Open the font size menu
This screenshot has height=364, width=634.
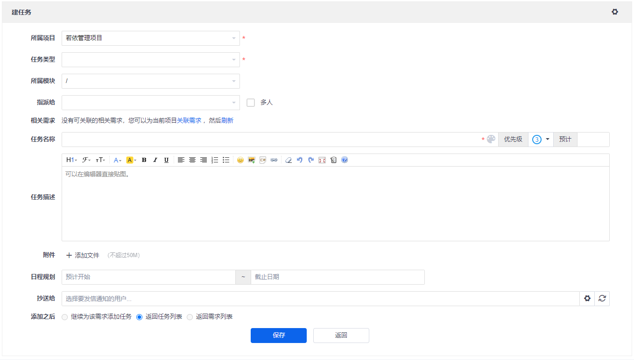(100, 160)
